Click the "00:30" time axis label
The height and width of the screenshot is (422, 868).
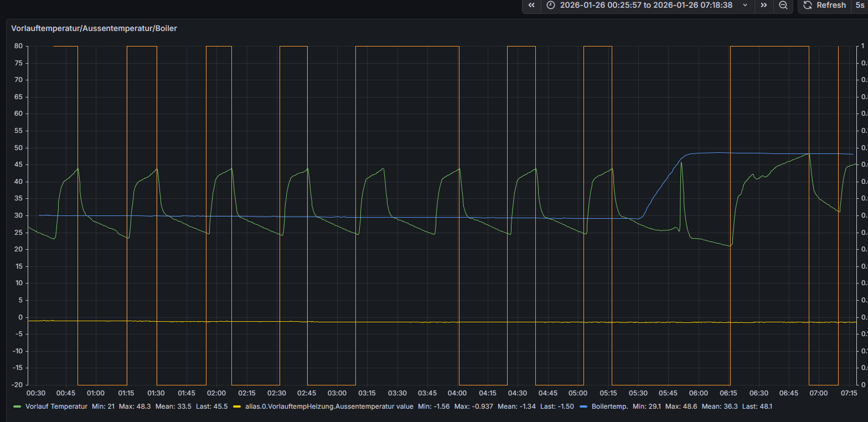coord(36,393)
